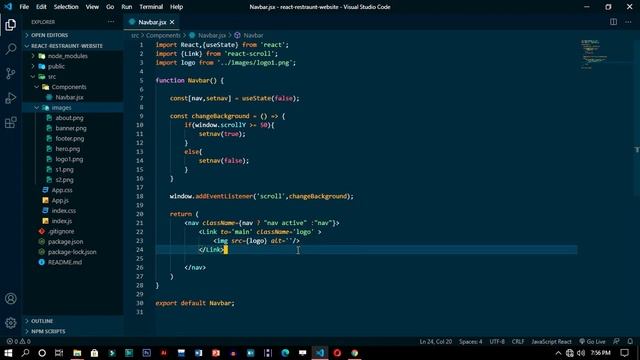Expand the NPM Scripts section
Viewport: 640px width, 360px height.
click(x=48, y=331)
